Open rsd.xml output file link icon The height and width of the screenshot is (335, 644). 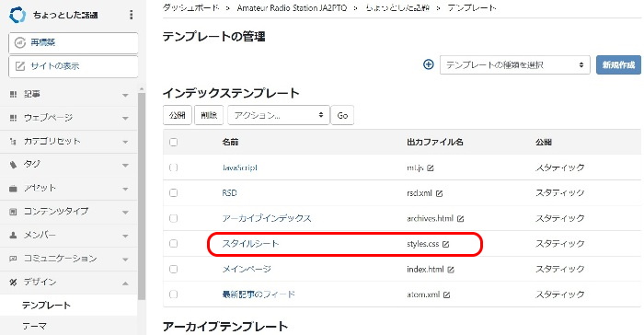click(439, 193)
